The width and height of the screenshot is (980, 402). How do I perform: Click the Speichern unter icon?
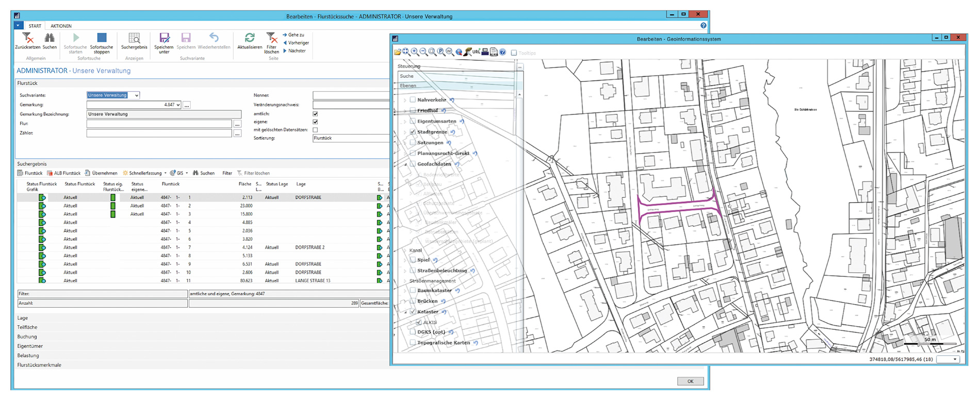[164, 38]
